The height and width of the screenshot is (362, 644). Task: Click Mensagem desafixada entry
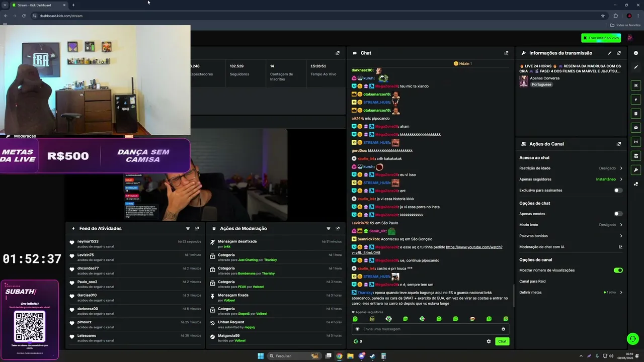click(276, 244)
